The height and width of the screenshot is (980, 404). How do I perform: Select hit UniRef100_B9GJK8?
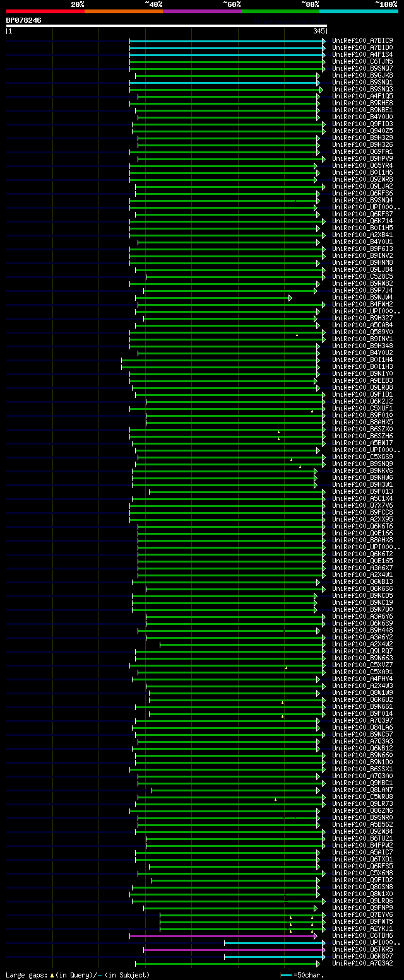point(362,76)
